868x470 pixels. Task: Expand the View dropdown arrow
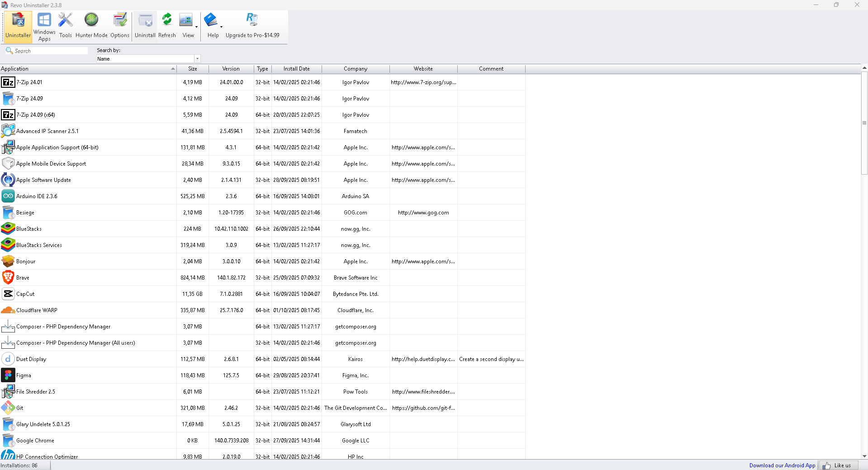click(x=197, y=27)
